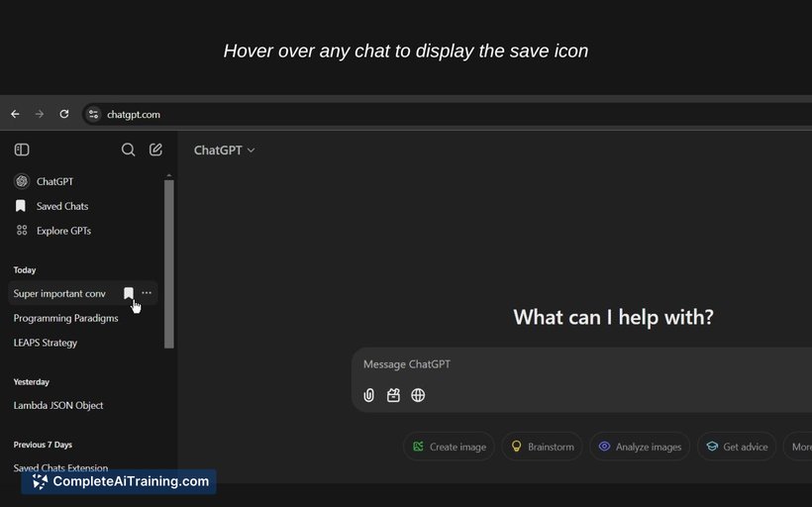Click the grid icon beside Explore GPTs

pos(22,231)
